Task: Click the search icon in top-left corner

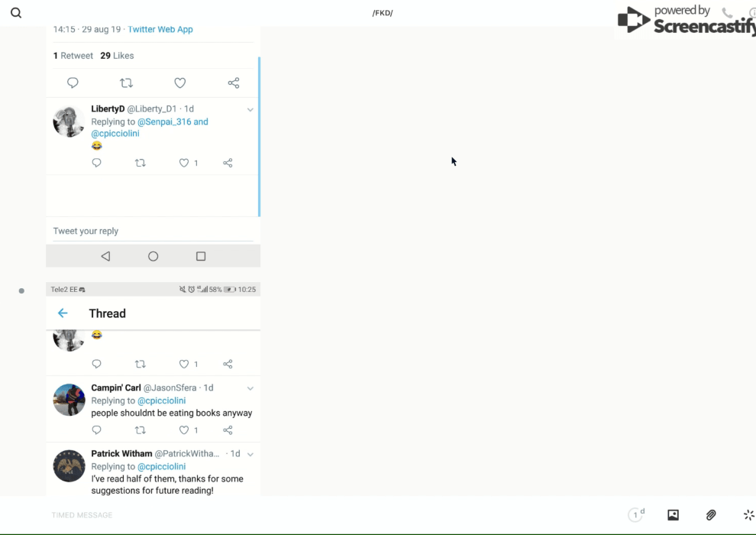Action: 16,13
